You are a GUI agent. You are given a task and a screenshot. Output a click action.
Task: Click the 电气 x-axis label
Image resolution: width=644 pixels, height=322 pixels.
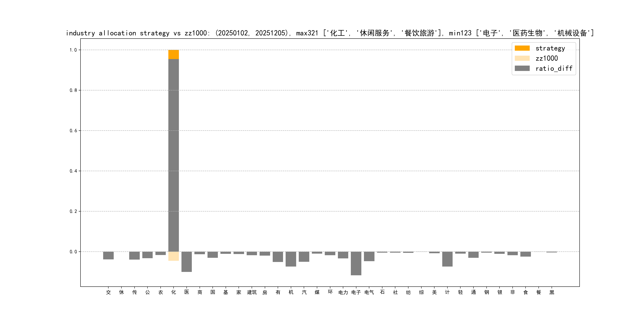369,292
